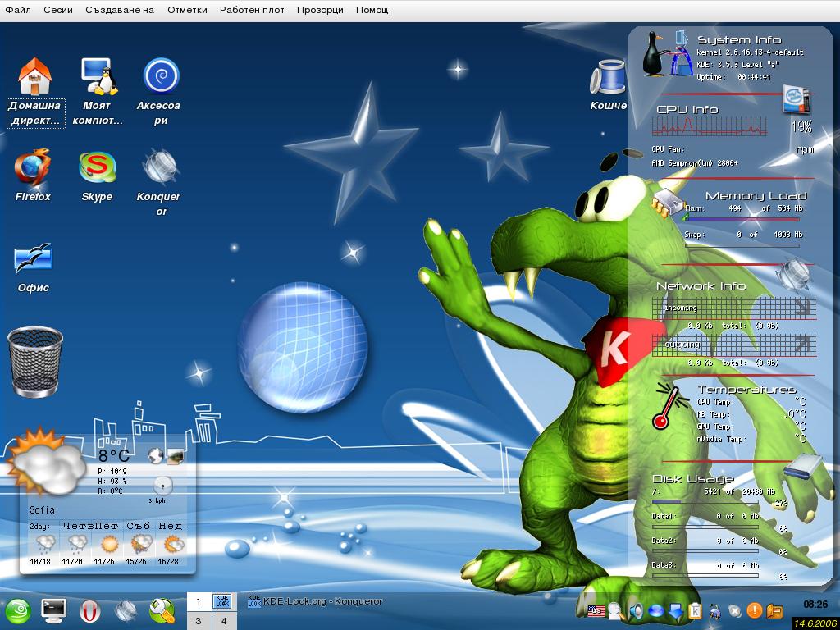Open the Файл menu
Viewport: 840px width, 630px height.
click(18, 10)
